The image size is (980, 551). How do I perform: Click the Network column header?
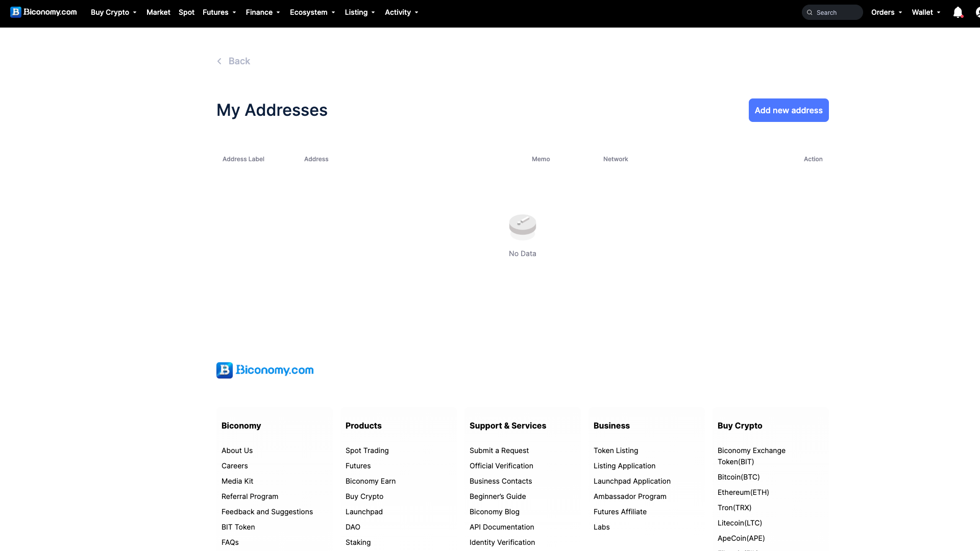tap(616, 159)
